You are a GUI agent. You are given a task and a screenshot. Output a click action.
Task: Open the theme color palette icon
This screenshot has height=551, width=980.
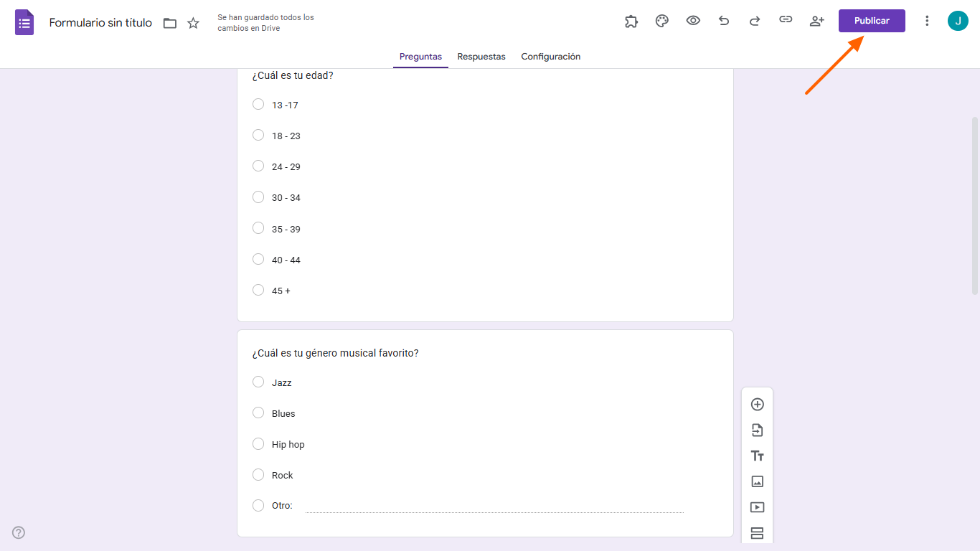(662, 21)
